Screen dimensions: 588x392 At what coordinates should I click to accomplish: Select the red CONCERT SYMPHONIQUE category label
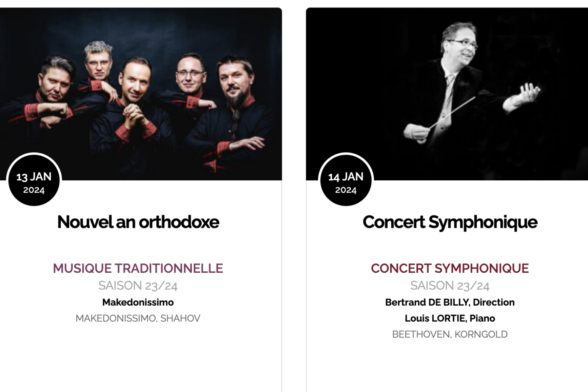click(x=450, y=269)
